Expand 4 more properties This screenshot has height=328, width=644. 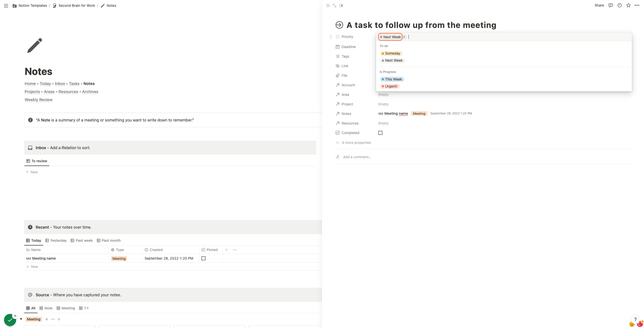pyautogui.click(x=353, y=143)
